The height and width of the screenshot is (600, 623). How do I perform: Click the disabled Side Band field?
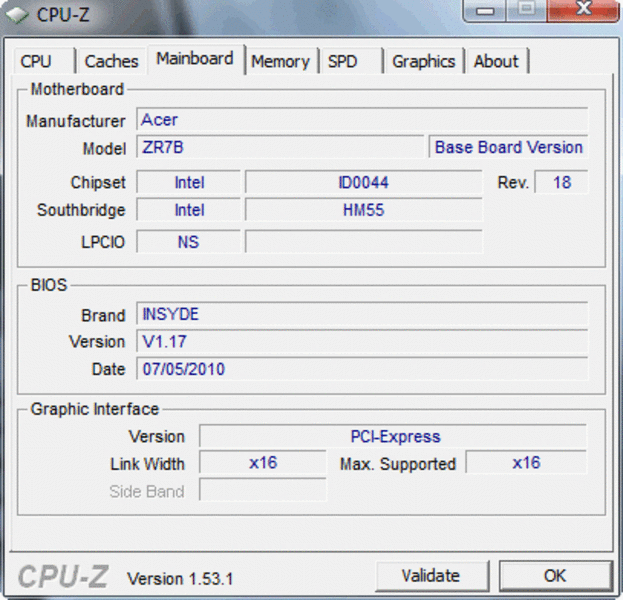263,490
